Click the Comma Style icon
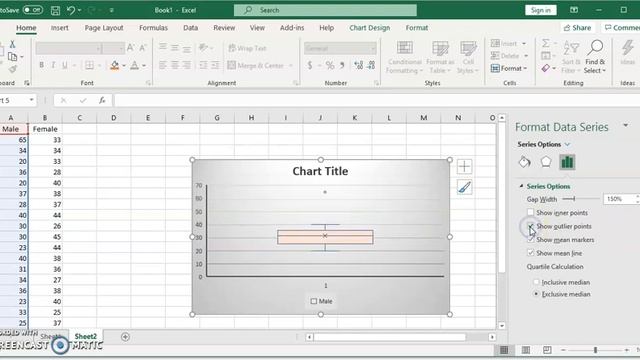Image resolution: width=640 pixels, height=360 pixels. tap(342, 65)
